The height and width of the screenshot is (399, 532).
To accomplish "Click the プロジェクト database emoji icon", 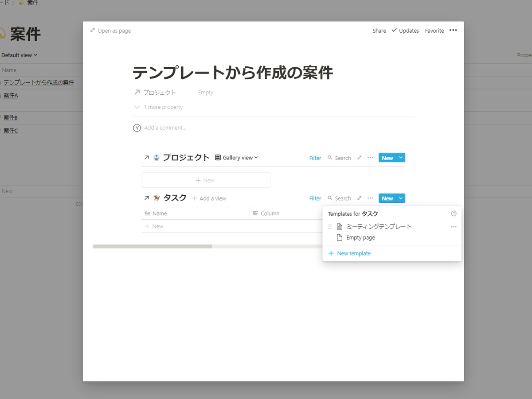I will pos(156,158).
